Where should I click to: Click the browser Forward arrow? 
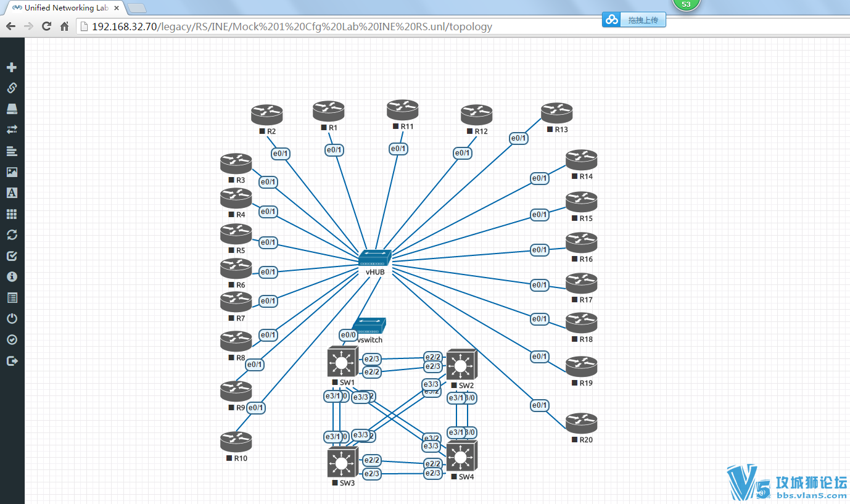(x=28, y=27)
